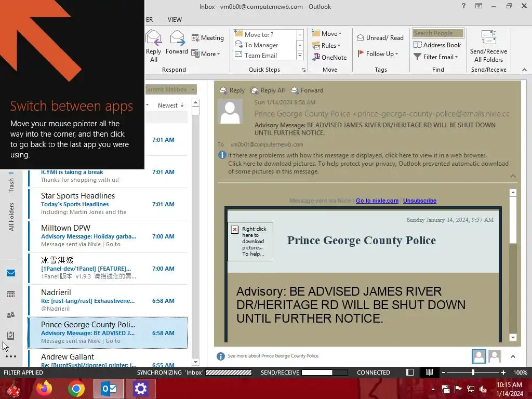Screen dimensions: 532x399
Task: Switch to Tasks view icon
Action: pos(11,336)
